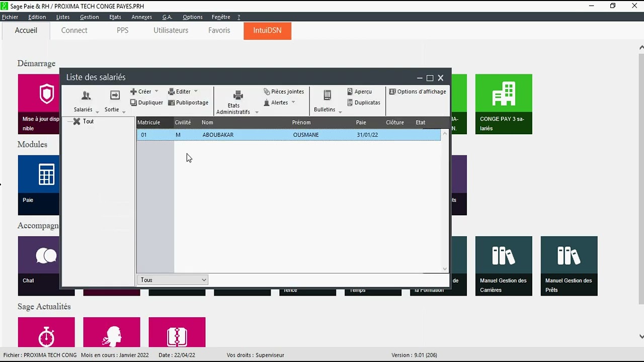Click the Etats Administratifs printer icon
This screenshot has width=644, height=362.
238,95
